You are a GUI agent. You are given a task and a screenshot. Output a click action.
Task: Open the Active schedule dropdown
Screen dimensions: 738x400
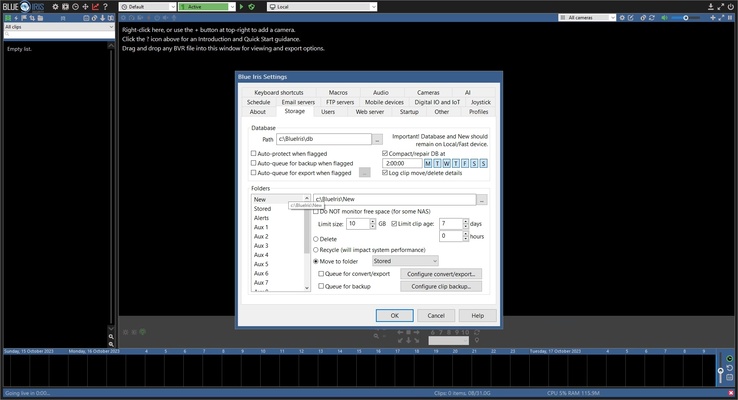pos(207,7)
